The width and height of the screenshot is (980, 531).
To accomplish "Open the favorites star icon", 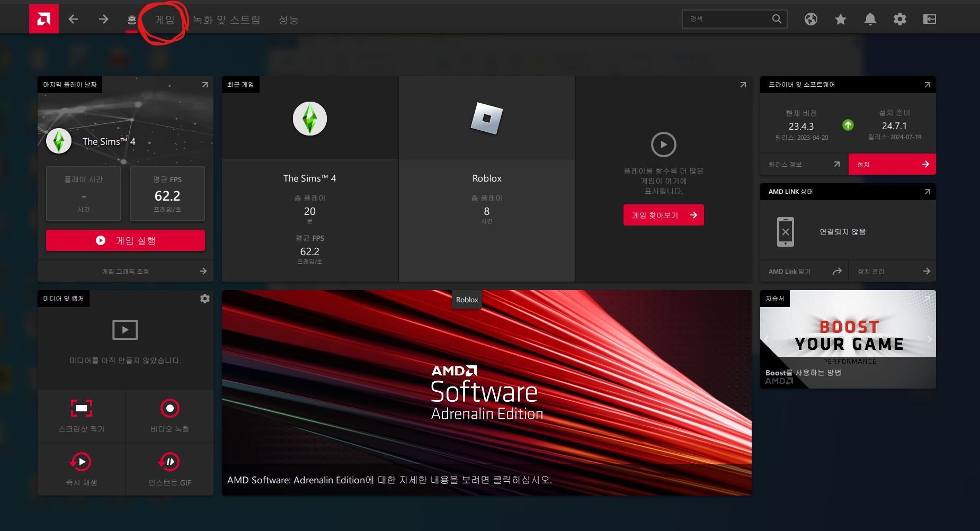I will click(840, 19).
